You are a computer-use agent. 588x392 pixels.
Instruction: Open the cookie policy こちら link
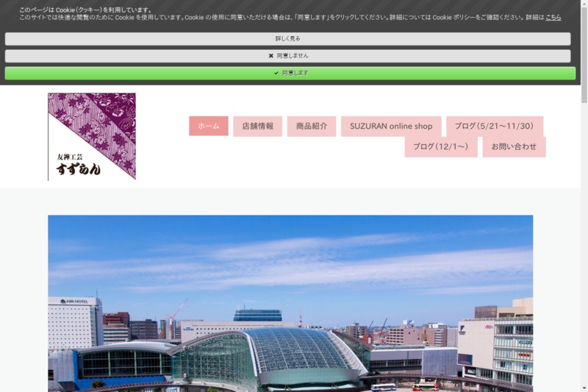tap(553, 17)
